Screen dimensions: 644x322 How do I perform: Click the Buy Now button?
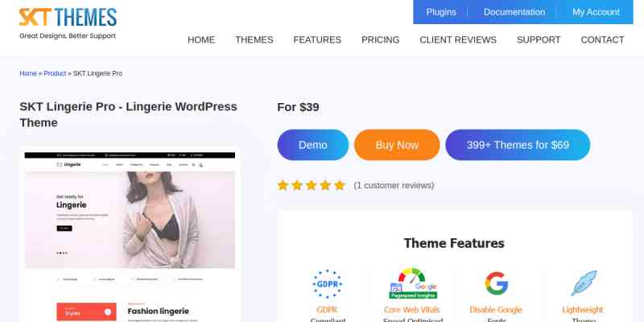point(397,145)
